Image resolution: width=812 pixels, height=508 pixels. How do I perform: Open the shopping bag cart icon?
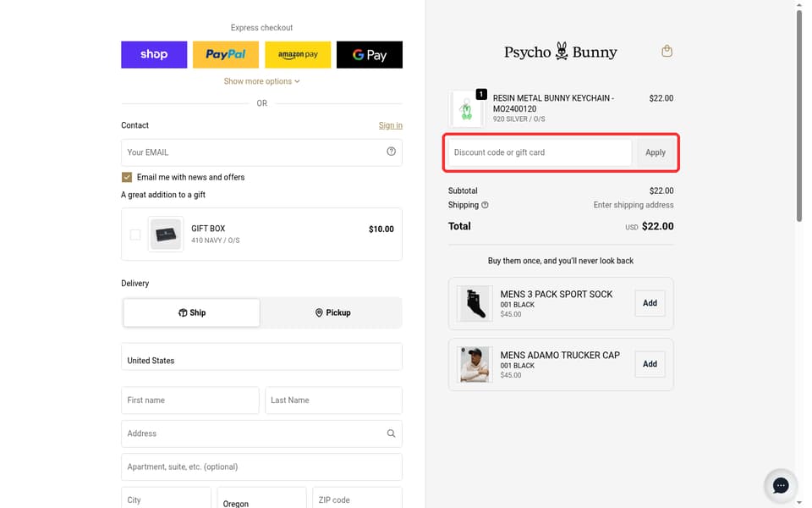pos(667,51)
